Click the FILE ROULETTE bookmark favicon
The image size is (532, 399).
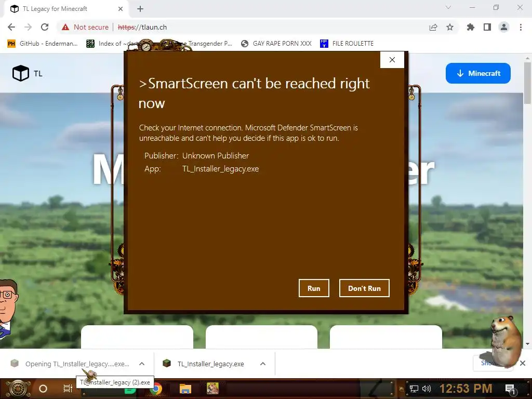tap(324, 44)
